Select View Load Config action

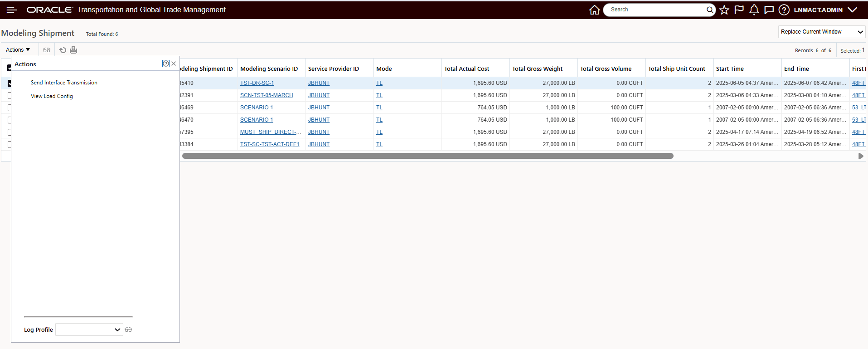(52, 96)
